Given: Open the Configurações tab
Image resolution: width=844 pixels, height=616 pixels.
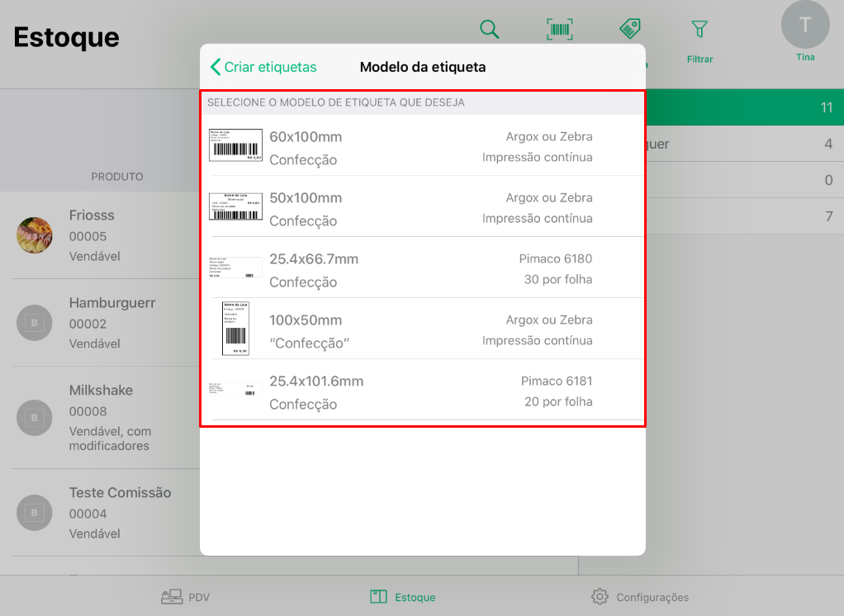Looking at the screenshot, I should click(640, 597).
